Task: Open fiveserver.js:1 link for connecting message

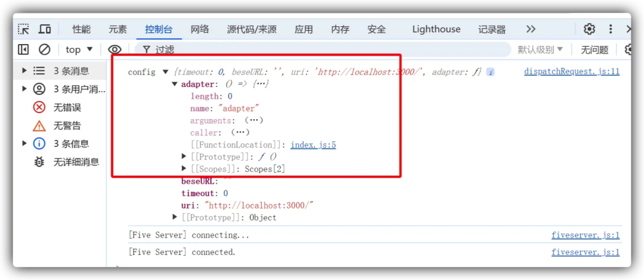Action: (586, 235)
